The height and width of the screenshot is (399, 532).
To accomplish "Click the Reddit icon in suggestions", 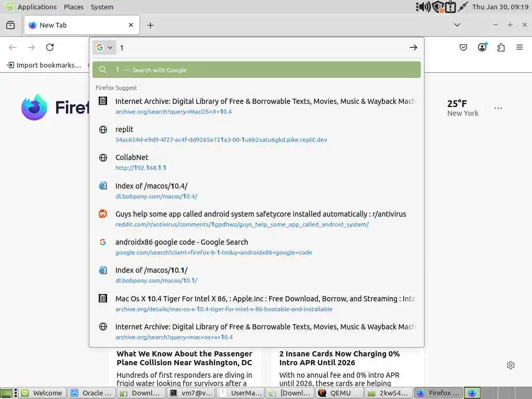I will tap(103, 214).
